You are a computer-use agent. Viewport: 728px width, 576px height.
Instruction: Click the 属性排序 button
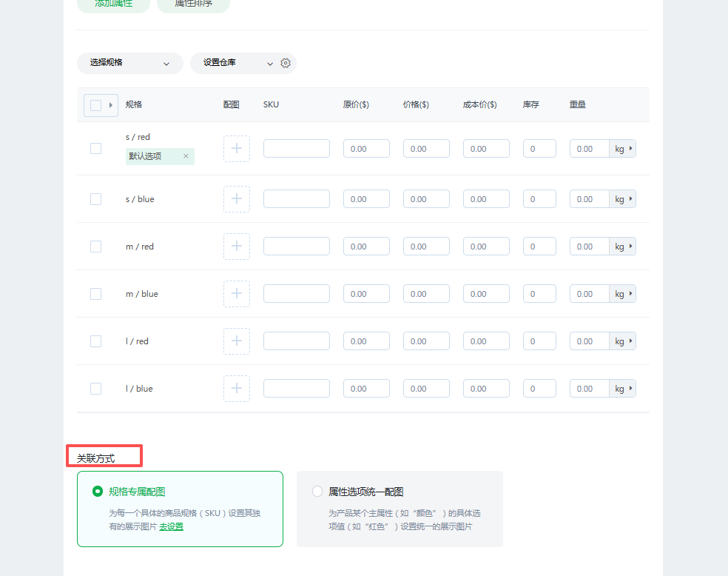point(193,4)
